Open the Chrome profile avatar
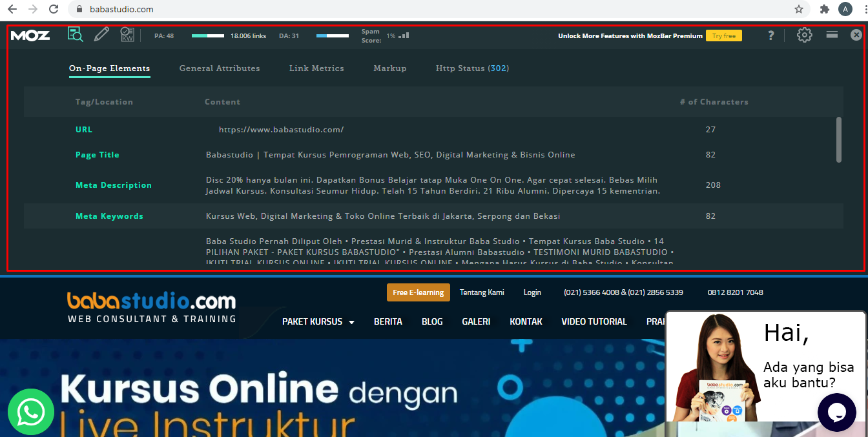Image resolution: width=868 pixels, height=437 pixels. tap(845, 10)
